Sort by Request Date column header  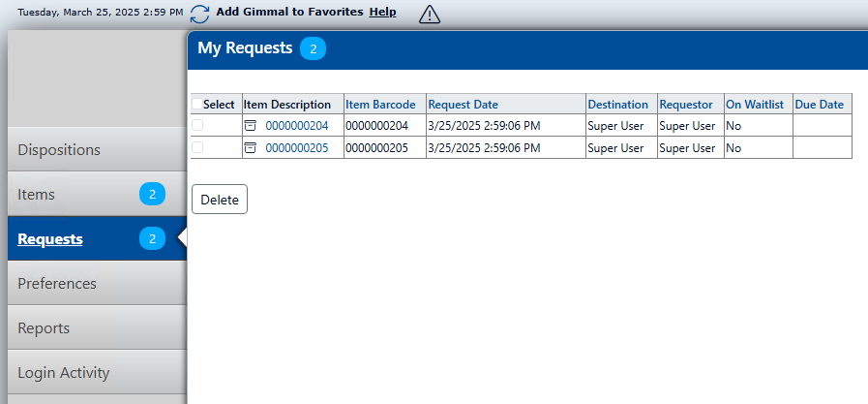click(x=464, y=104)
